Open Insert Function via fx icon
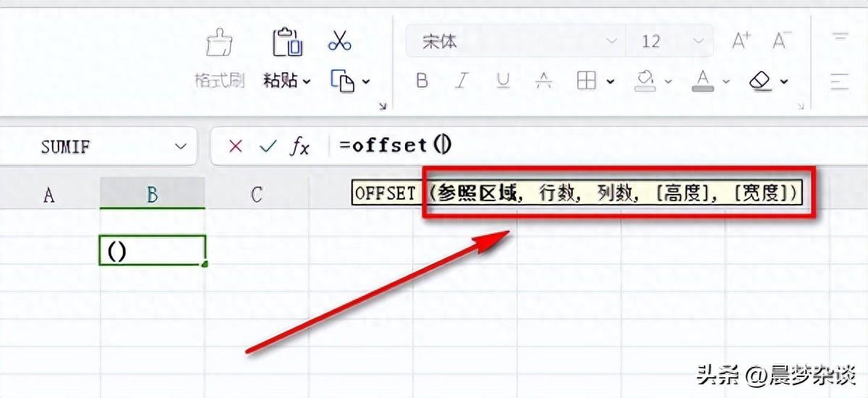The image size is (868, 398). click(299, 146)
